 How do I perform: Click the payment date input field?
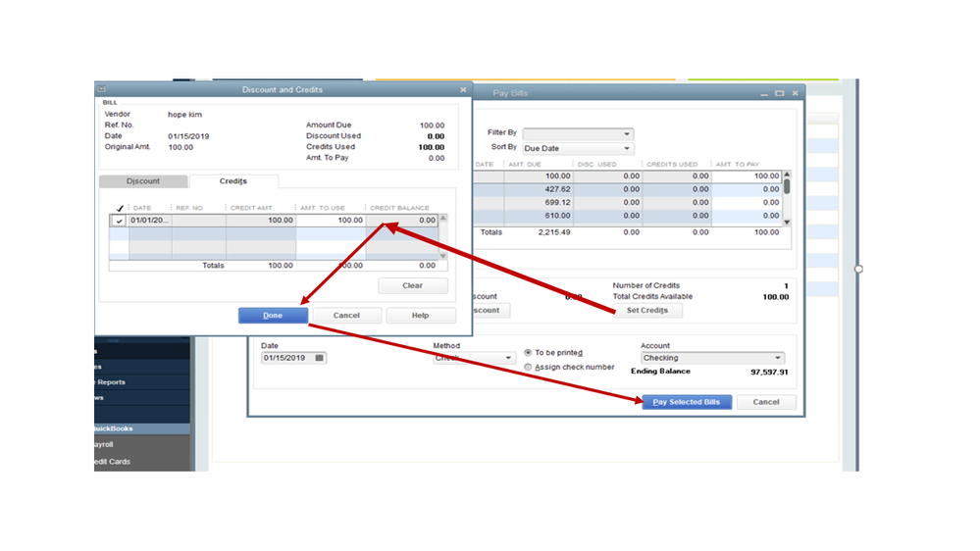tap(288, 358)
